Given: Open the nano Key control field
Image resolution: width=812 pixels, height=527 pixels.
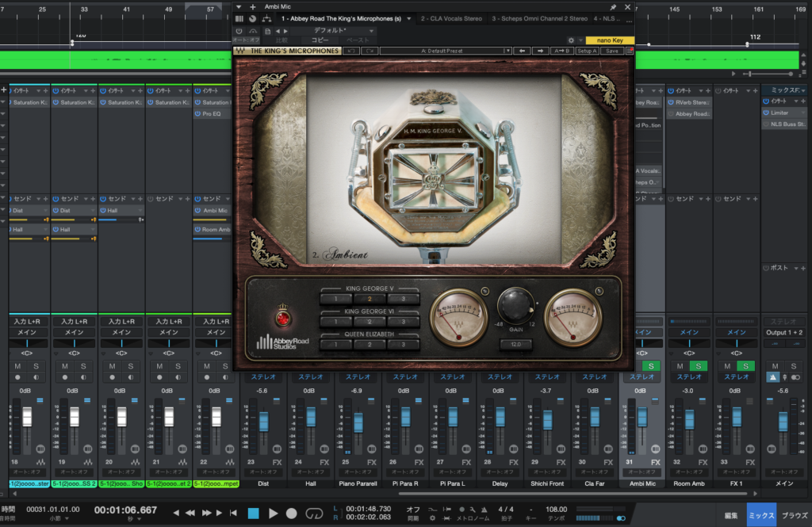Looking at the screenshot, I should (610, 40).
